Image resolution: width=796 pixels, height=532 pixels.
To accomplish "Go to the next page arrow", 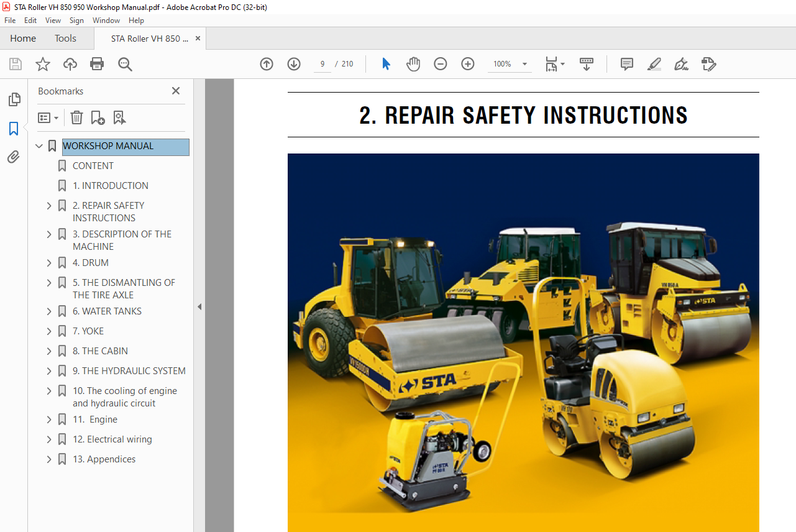I will click(294, 64).
